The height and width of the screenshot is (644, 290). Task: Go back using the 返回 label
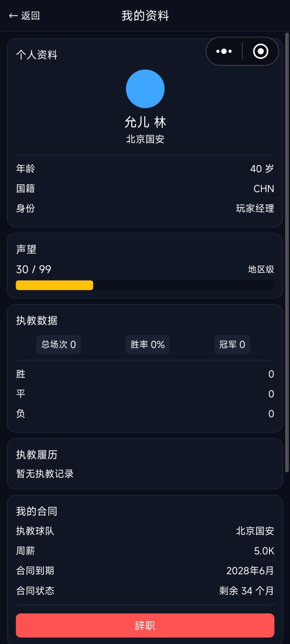(31, 16)
